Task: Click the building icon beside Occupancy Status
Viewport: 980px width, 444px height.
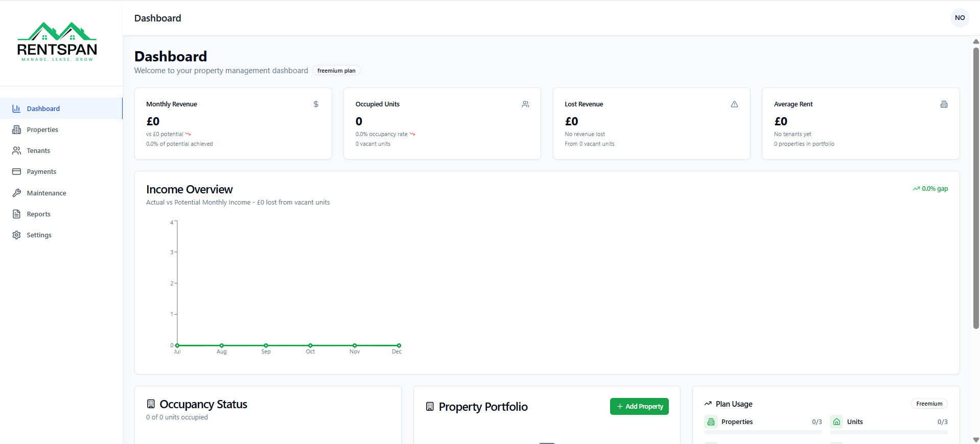Action: (x=151, y=404)
